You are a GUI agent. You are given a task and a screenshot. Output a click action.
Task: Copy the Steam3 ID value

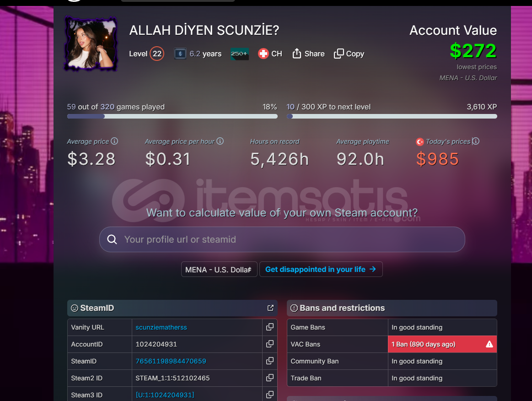point(270,395)
